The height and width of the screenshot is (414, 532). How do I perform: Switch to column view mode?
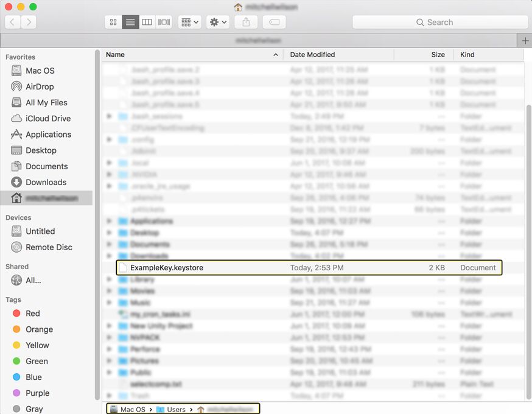(x=147, y=22)
